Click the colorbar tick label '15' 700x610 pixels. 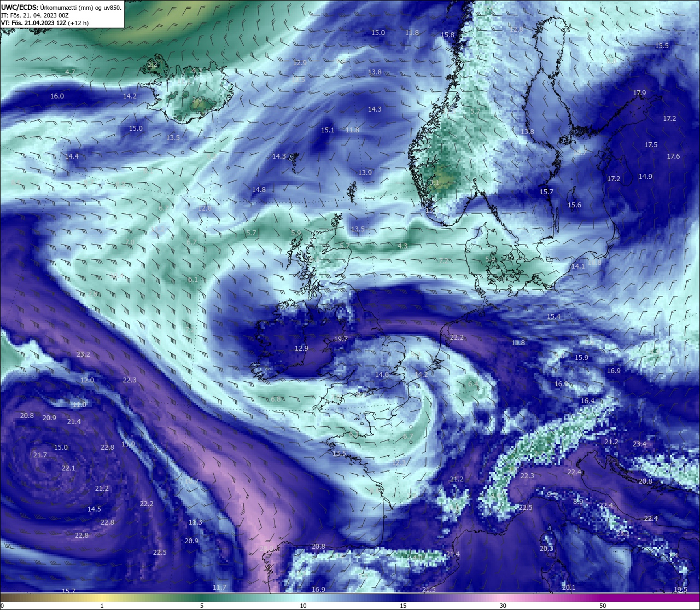[x=403, y=606]
